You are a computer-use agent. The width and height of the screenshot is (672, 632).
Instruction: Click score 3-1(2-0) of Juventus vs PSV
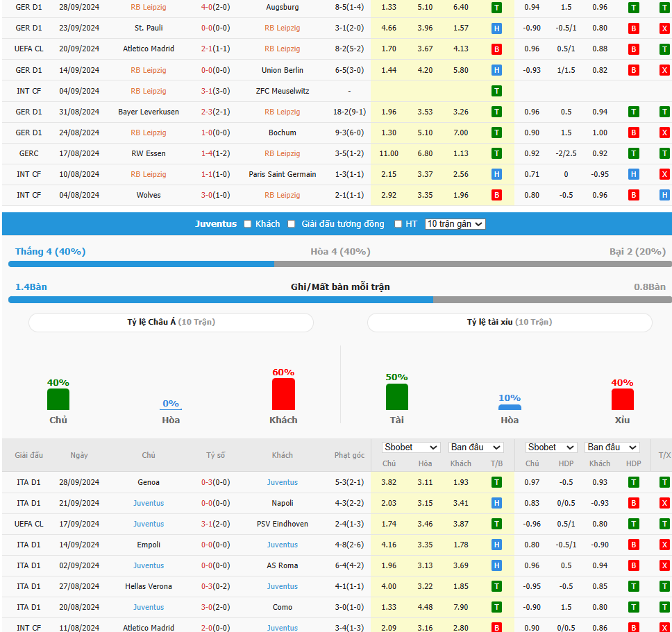[216, 524]
